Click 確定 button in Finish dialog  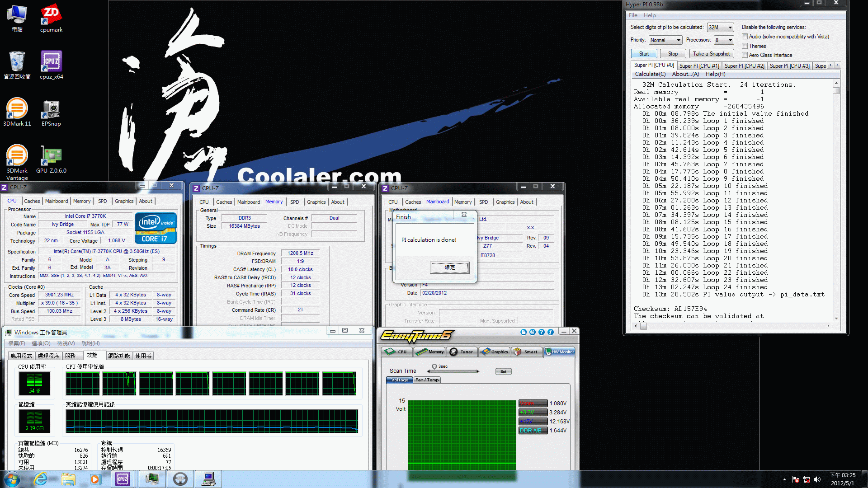point(449,267)
